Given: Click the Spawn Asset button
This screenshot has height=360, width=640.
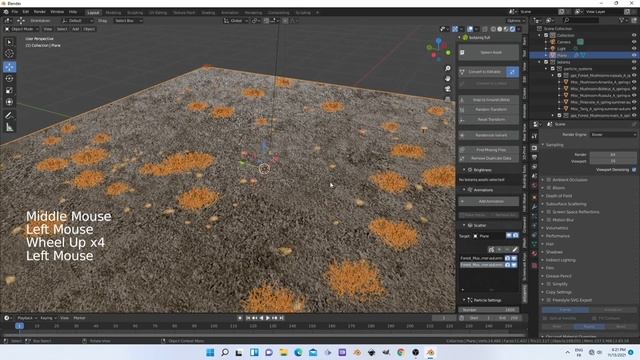Looking at the screenshot, I should click(x=489, y=52).
